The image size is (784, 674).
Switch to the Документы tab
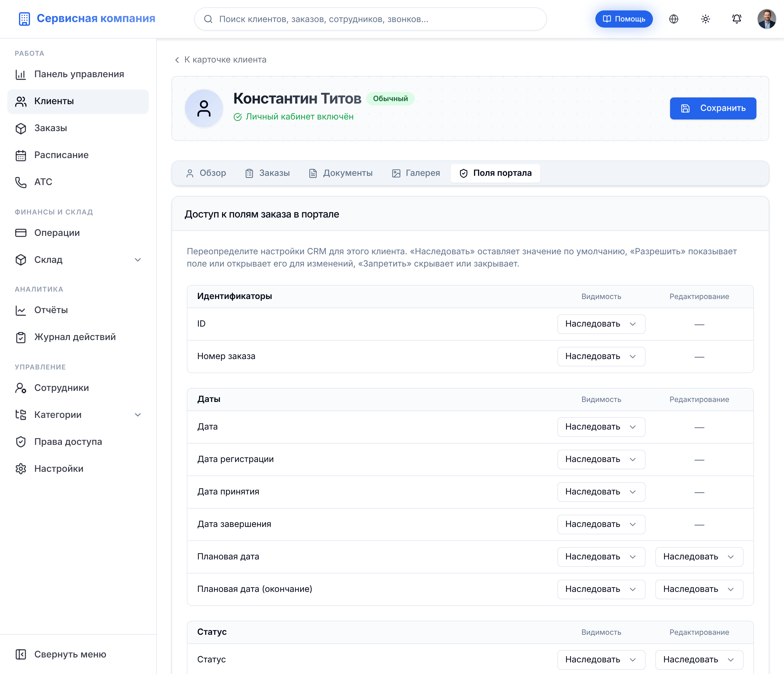341,173
